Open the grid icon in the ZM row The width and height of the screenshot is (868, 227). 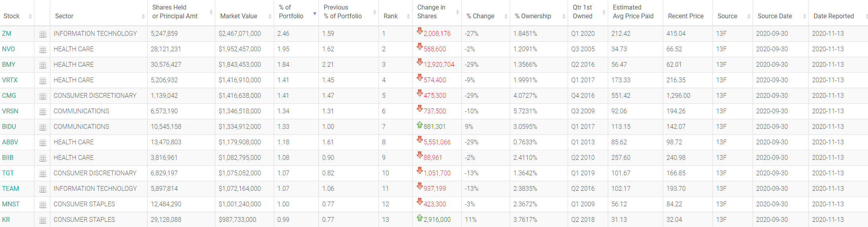coord(43,34)
